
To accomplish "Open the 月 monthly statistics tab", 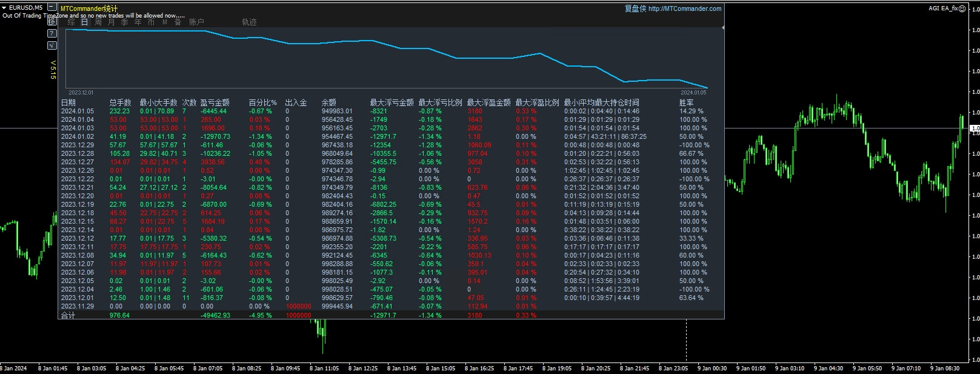I will point(111,22).
